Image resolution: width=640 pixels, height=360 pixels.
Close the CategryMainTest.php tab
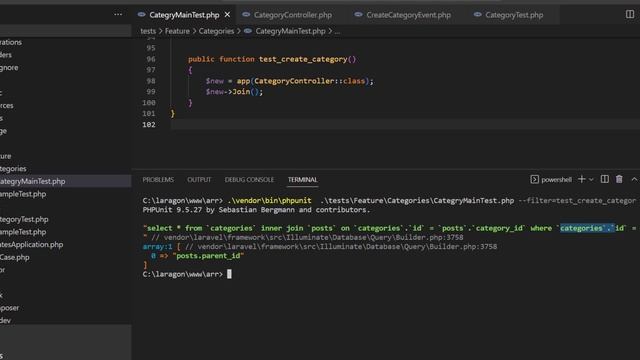click(227, 15)
